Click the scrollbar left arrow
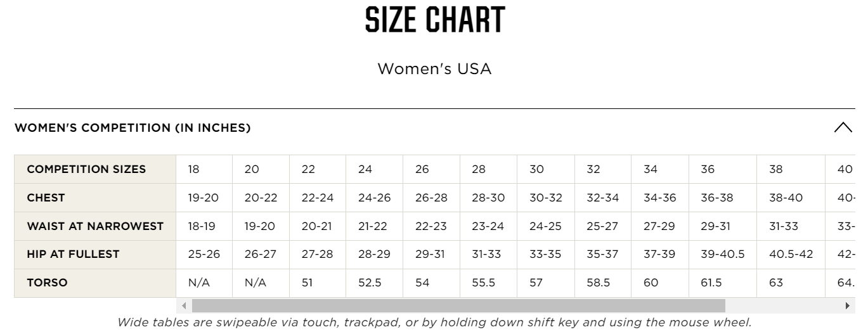Screen dimensions: 868x332 [x=185, y=306]
